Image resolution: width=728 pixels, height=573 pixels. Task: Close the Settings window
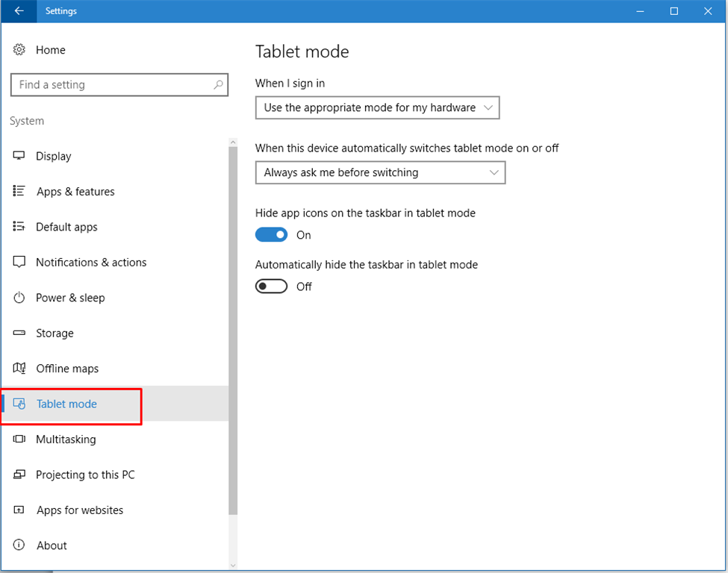[708, 11]
